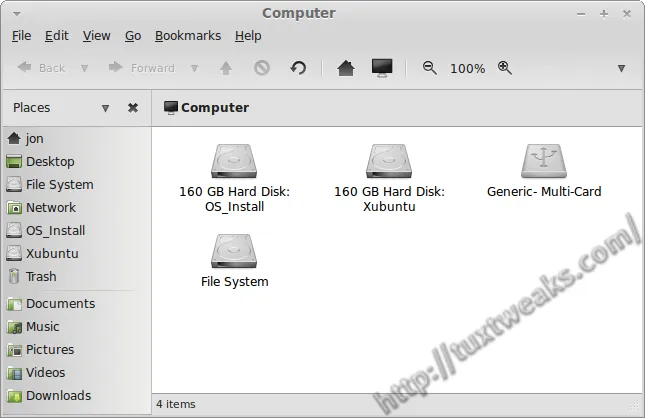Viewport: 645px width, 418px height.
Task: Open Documents bookmark in sidebar
Action: (x=77, y=304)
